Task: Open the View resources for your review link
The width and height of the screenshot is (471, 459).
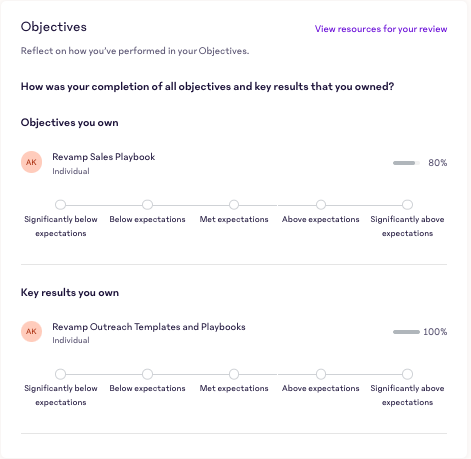Action: coord(381,29)
